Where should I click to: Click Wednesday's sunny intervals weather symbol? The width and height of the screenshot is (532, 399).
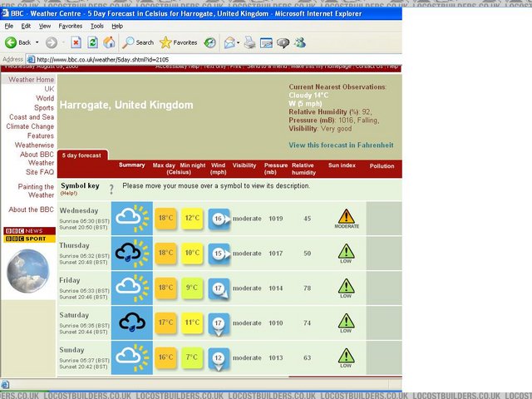(132, 218)
